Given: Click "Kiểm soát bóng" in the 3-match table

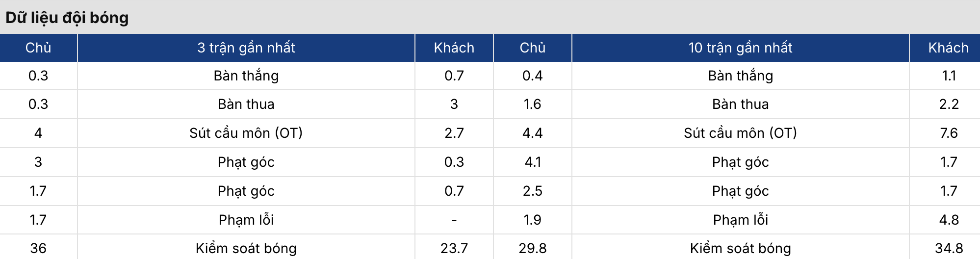Looking at the screenshot, I should [246, 248].
